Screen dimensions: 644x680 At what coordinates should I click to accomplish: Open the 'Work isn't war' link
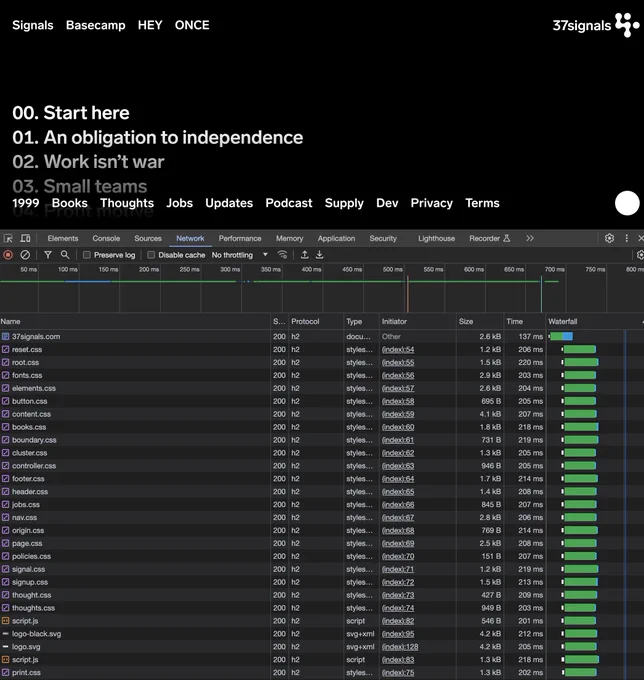88,162
